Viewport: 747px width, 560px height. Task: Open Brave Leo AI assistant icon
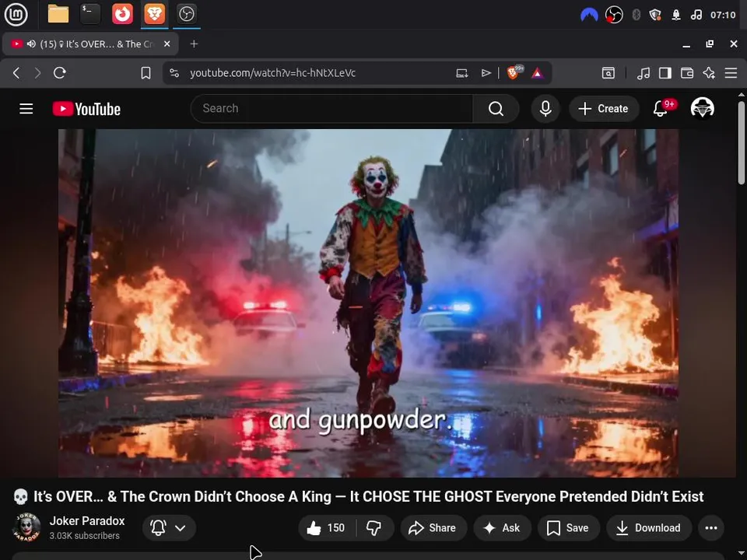(709, 73)
